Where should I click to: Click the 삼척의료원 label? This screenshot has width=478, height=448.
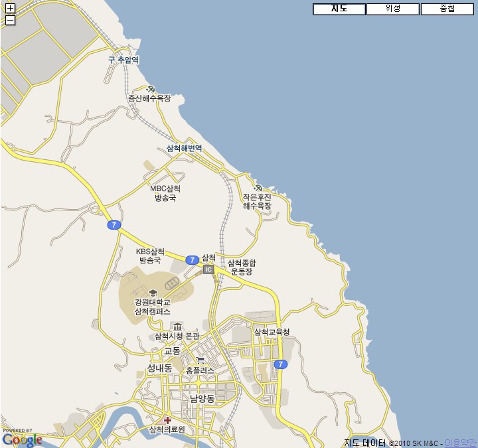[x=167, y=429]
